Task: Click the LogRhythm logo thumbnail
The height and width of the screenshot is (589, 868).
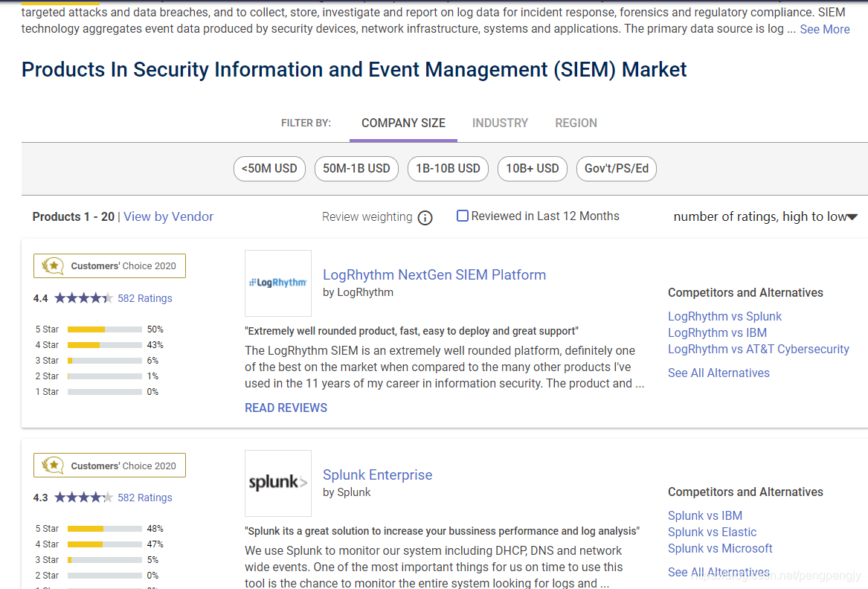Action: 278,283
